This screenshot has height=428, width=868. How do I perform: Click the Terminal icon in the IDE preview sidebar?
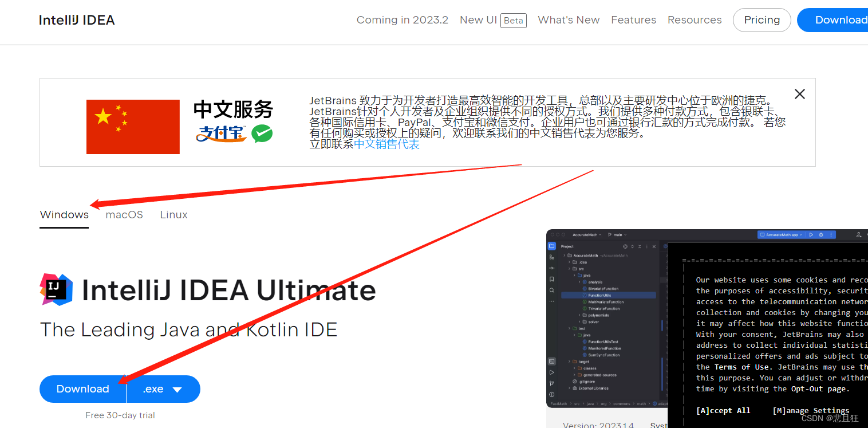click(552, 362)
